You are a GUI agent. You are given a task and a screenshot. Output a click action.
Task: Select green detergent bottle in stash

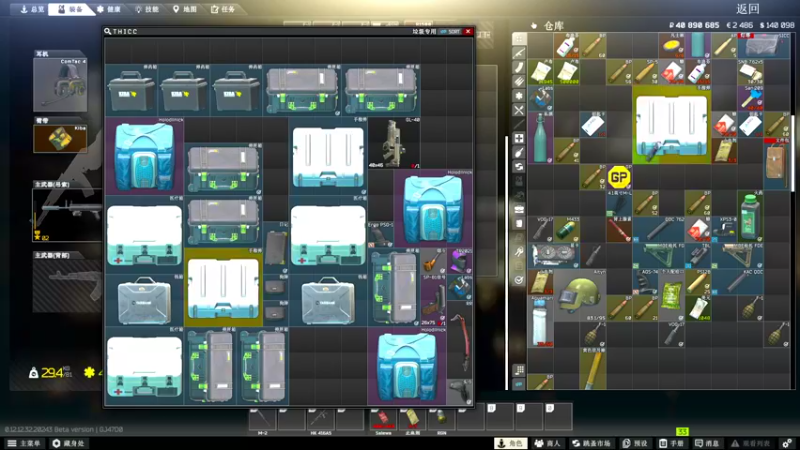pyautogui.click(x=750, y=217)
